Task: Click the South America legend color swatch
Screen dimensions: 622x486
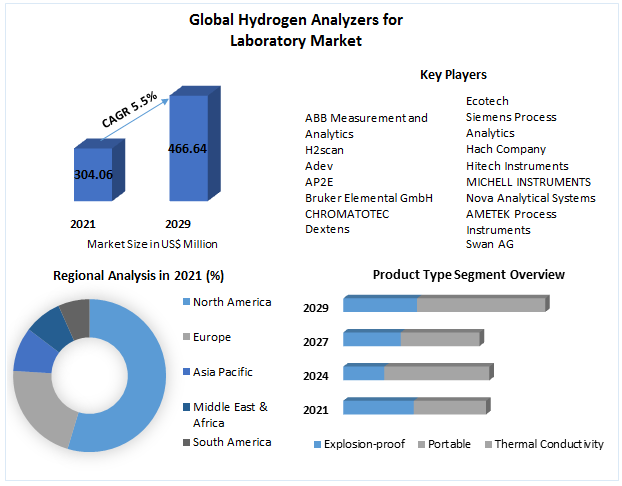Action: tap(186, 443)
